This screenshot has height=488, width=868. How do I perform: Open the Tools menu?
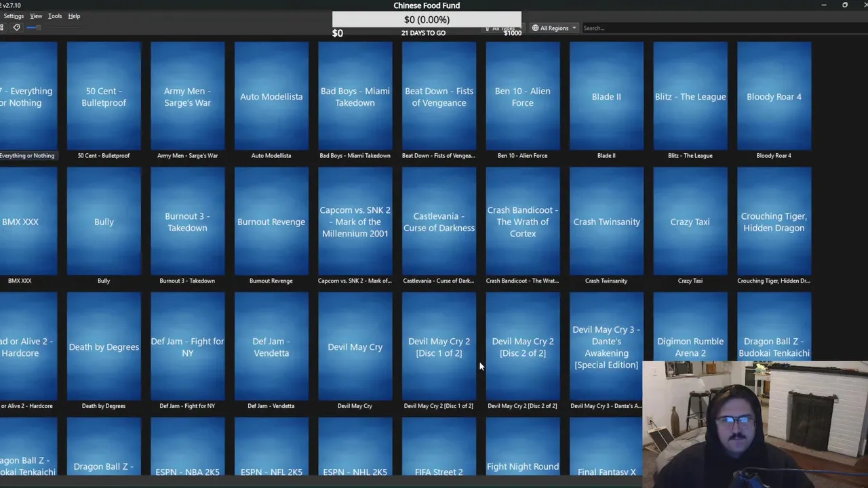pyautogui.click(x=55, y=16)
